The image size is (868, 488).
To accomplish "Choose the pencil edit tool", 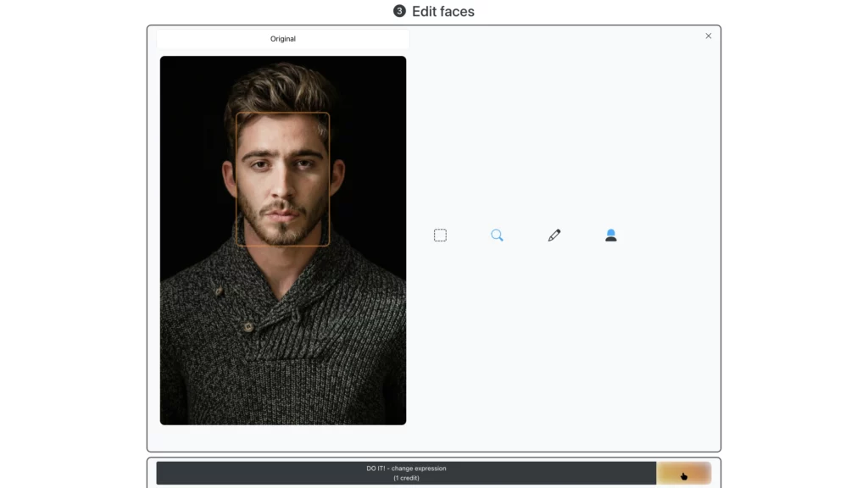I will [x=554, y=236].
